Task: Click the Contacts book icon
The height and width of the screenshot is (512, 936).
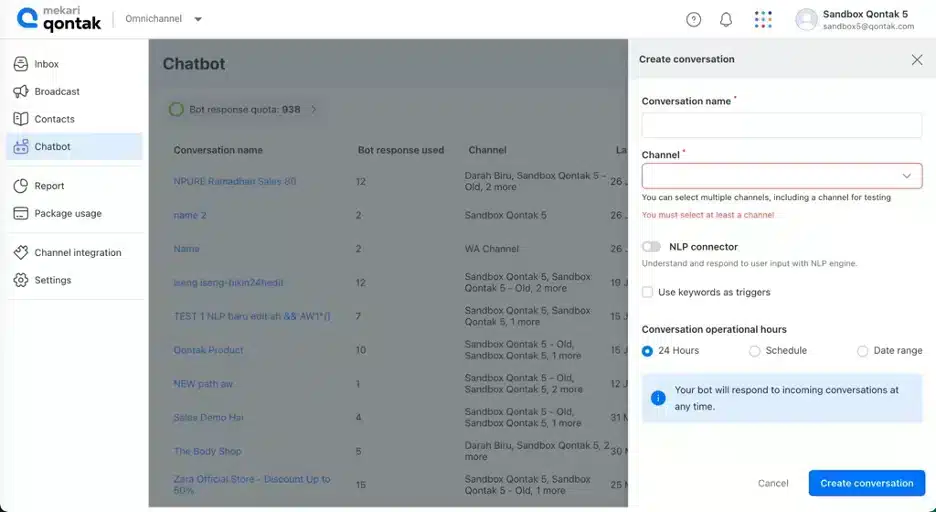Action: [x=21, y=119]
